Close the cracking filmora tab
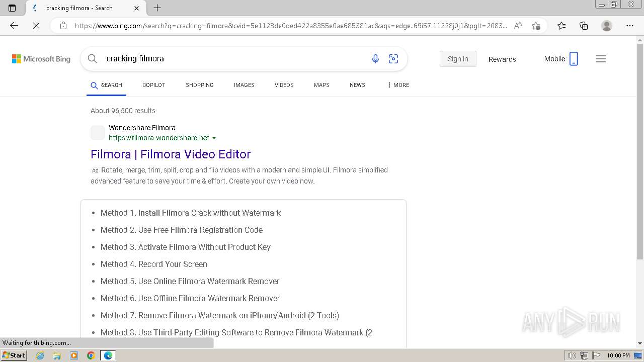The height and width of the screenshot is (362, 644). coord(137,8)
